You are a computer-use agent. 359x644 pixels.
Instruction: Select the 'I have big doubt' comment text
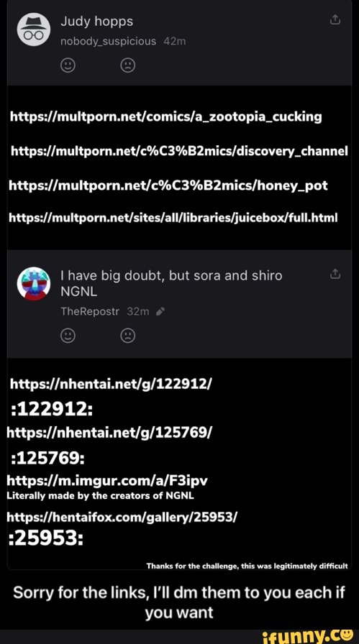click(x=171, y=284)
